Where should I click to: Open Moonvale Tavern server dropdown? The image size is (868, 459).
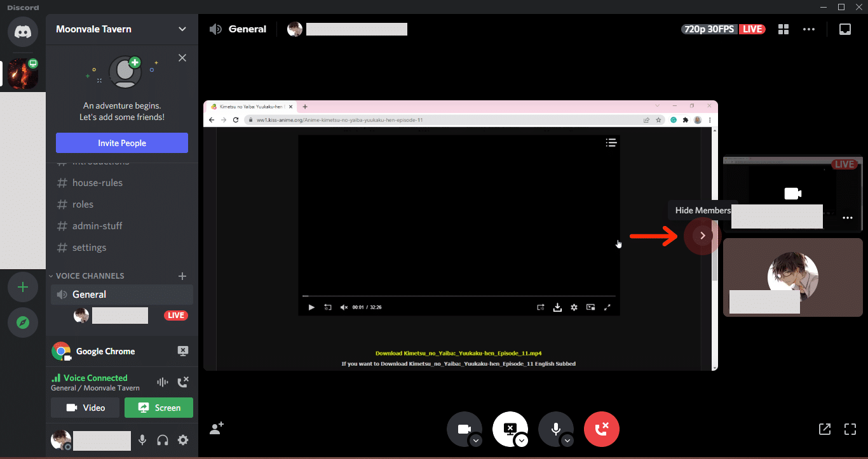coord(182,29)
